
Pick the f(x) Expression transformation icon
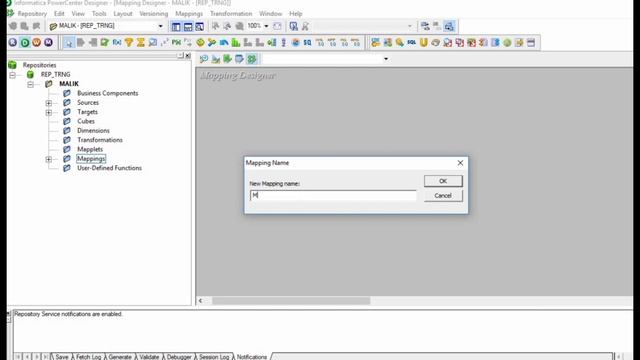click(x=117, y=42)
